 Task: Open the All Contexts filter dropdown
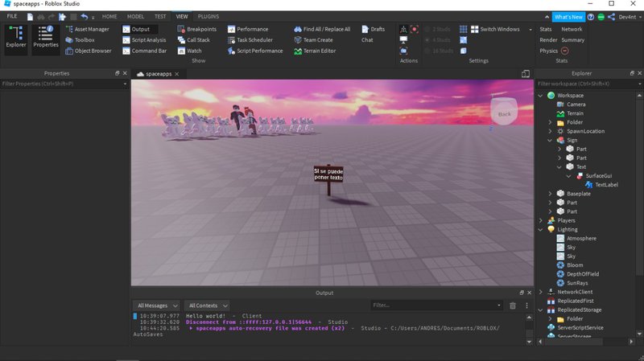(x=207, y=306)
